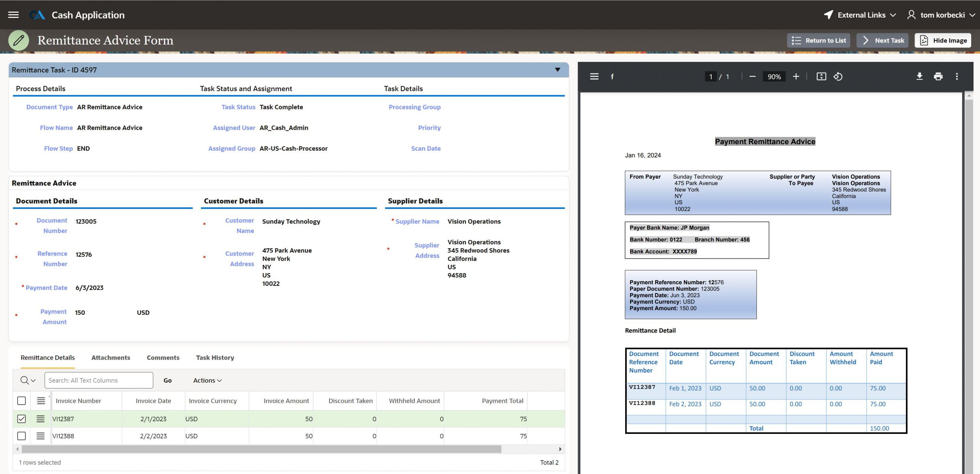Sort by Invoice Number column header
Viewport: 980px width, 474px height.
(x=78, y=401)
